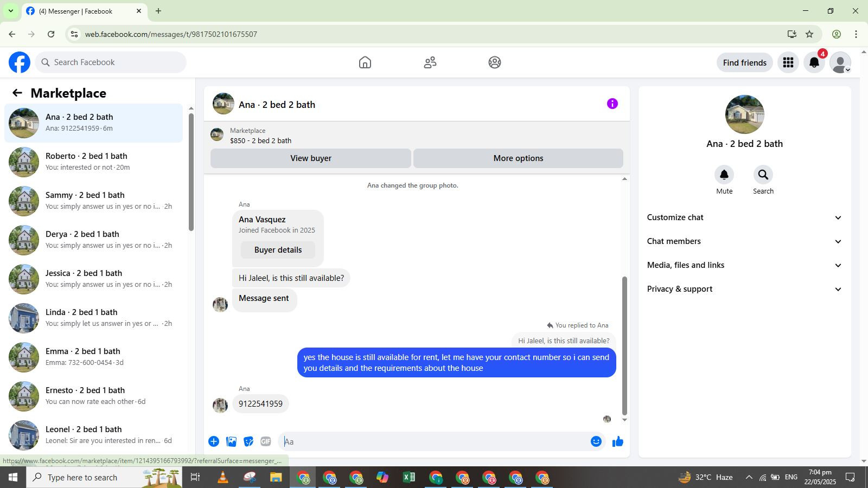Select the Ana · 2 bed 2 bath chat

coord(93,123)
